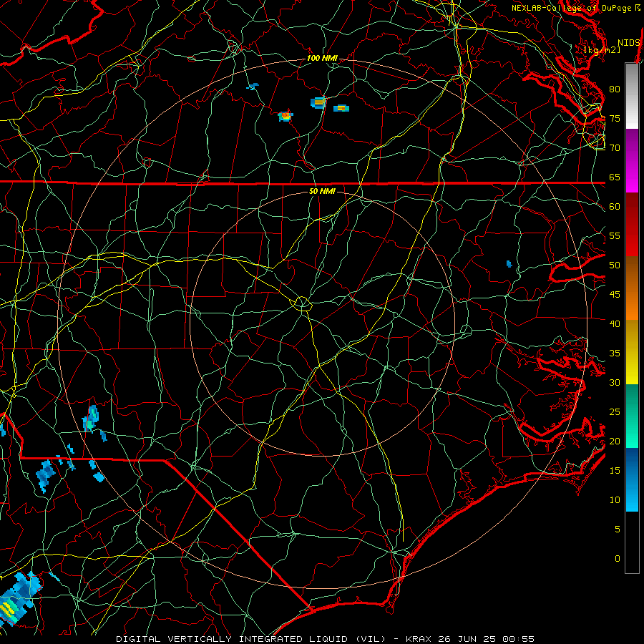
Task: Click the KRAX station identifier in footer
Action: click(x=419, y=639)
